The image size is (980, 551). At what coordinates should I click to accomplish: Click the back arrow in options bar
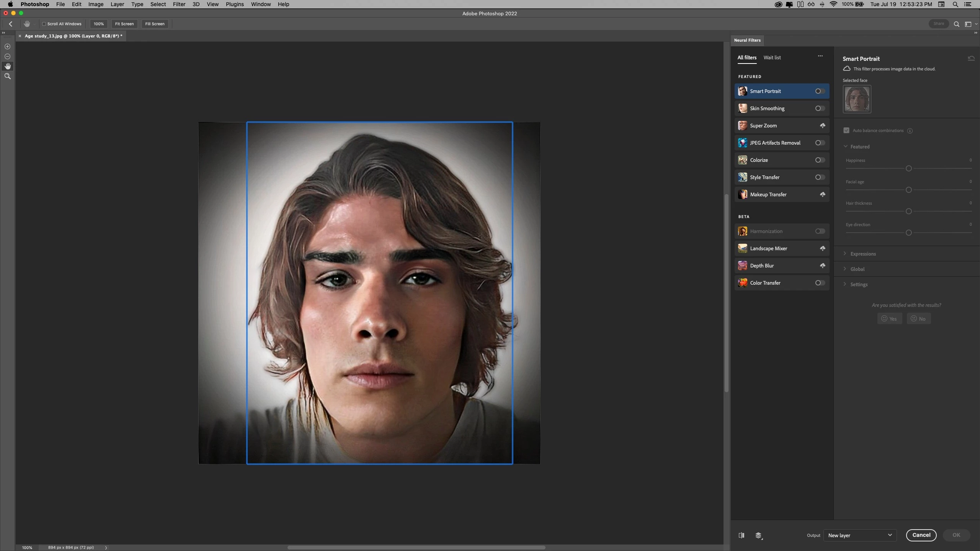click(x=11, y=24)
